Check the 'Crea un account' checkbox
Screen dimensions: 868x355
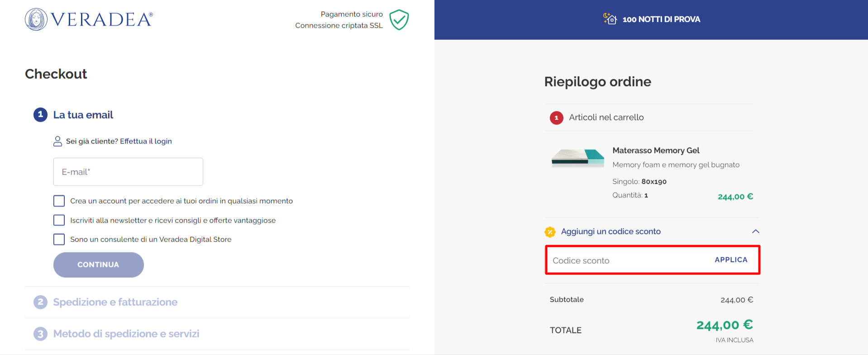[x=59, y=201]
